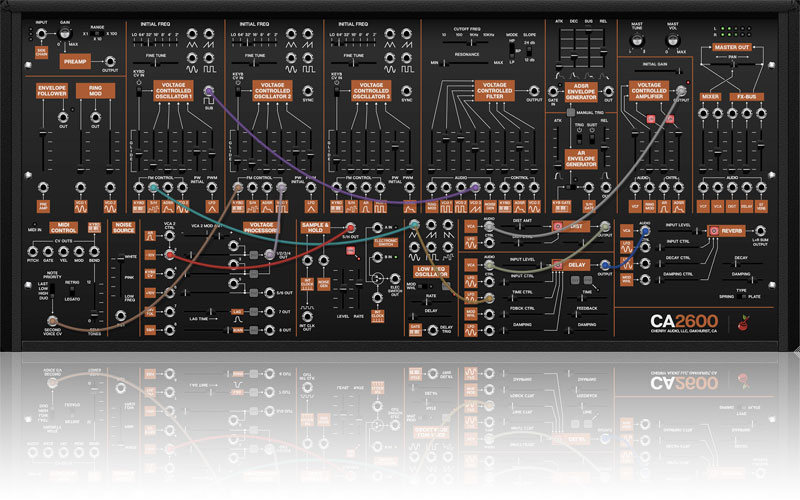Toggle the Dist effect power button
Screen dimensions: 800x500
coord(558,228)
